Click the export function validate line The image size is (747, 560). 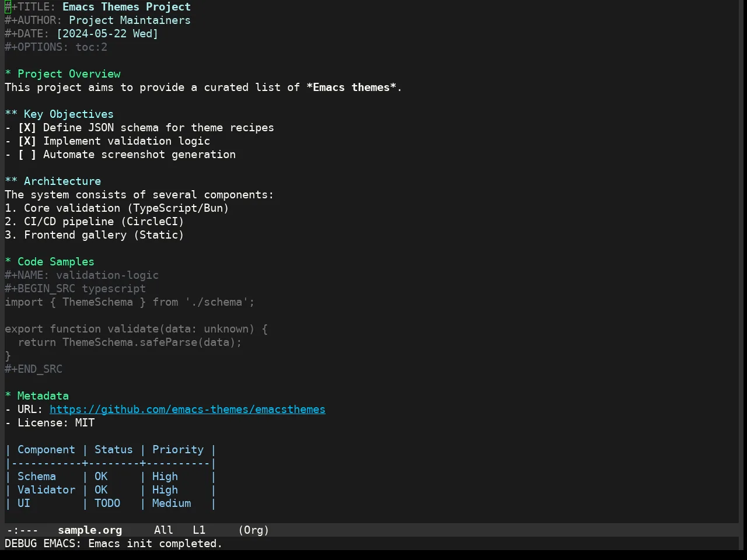[x=136, y=329]
